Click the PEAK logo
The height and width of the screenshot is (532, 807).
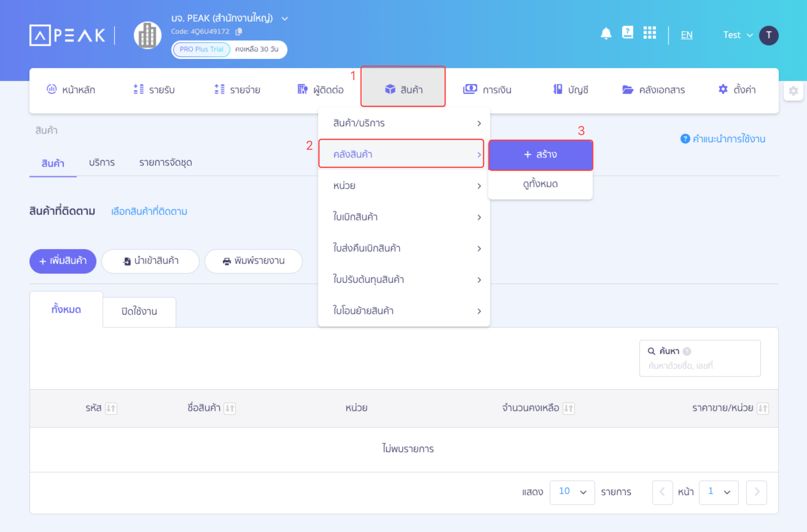click(x=67, y=35)
